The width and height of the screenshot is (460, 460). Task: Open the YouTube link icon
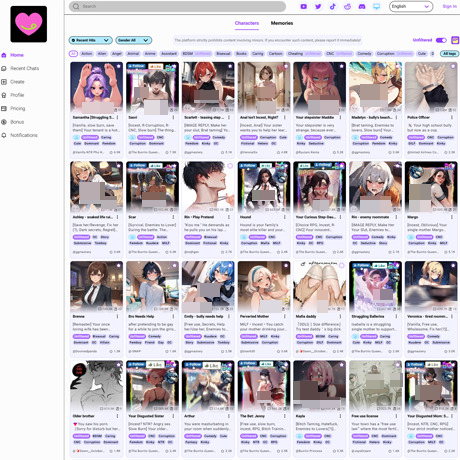tap(303, 6)
